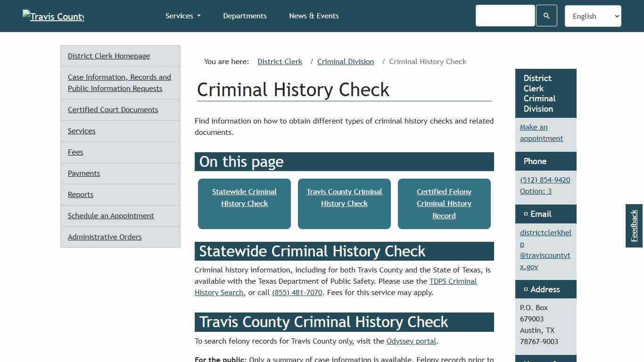Open Travis County Criminal History Check section
Viewport: 644px width, 362px height.
pyautogui.click(x=344, y=197)
